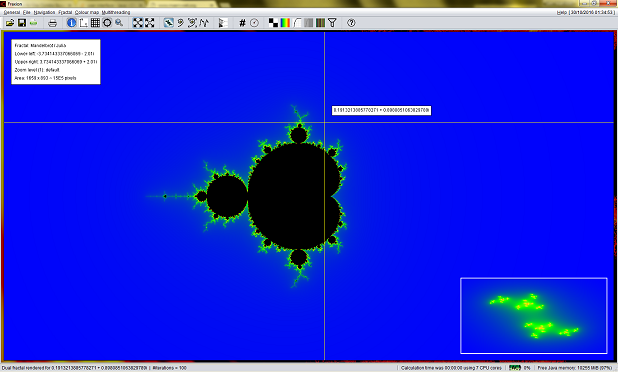Open the Fractal menu
Screen dimensions: 618x372
click(65, 13)
